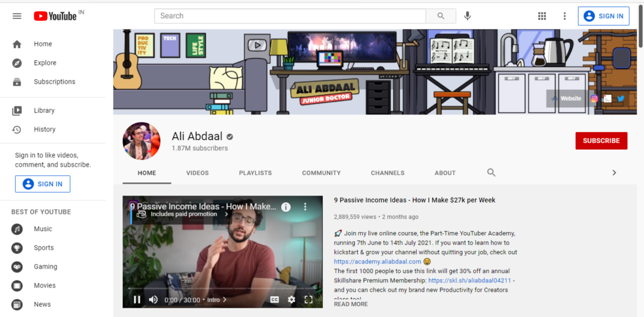
Task: Click the Sports trophy icon
Action: pyautogui.click(x=17, y=248)
